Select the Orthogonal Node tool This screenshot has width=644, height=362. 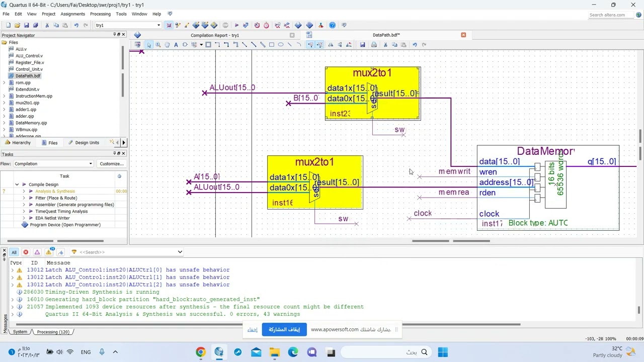pos(217,45)
